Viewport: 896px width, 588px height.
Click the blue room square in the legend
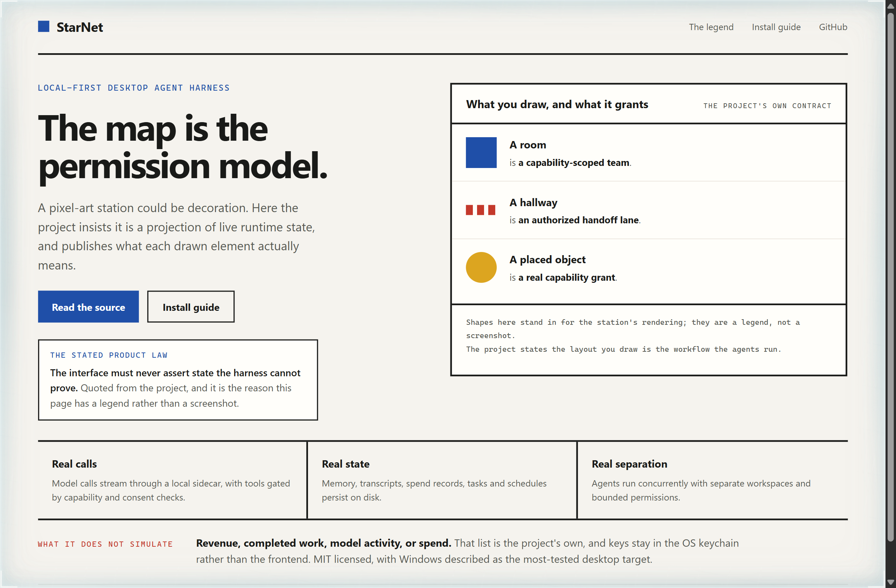click(x=481, y=153)
